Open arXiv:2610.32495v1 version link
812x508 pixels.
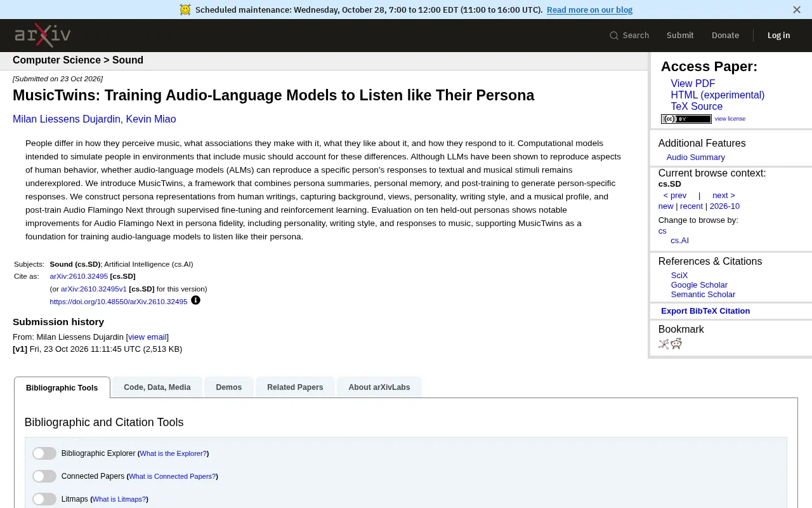pyautogui.click(x=94, y=289)
